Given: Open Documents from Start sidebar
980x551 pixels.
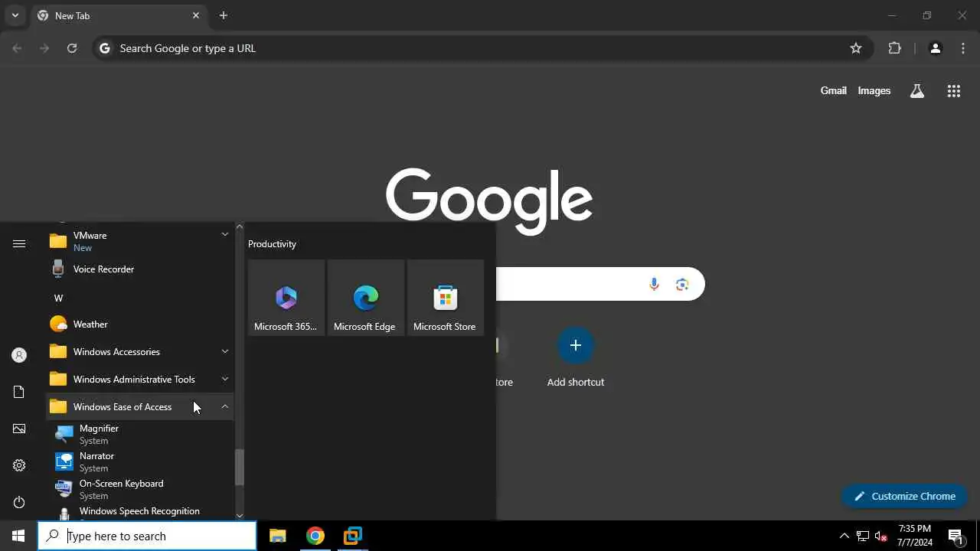Looking at the screenshot, I should tap(19, 392).
